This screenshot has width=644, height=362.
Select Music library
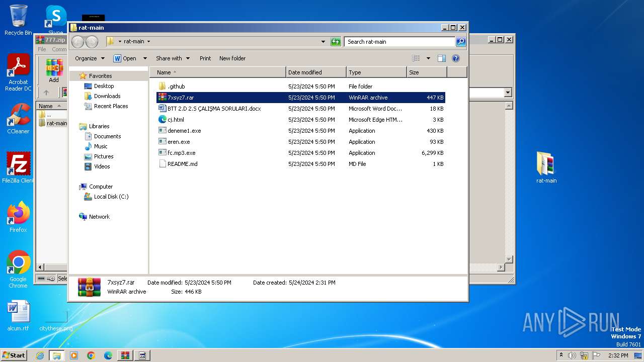click(101, 146)
